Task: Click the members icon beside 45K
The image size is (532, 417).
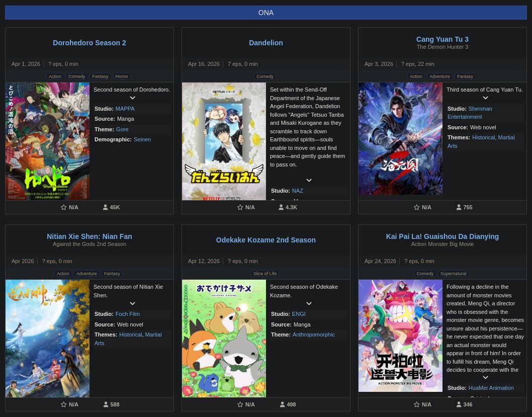Action: (x=106, y=207)
